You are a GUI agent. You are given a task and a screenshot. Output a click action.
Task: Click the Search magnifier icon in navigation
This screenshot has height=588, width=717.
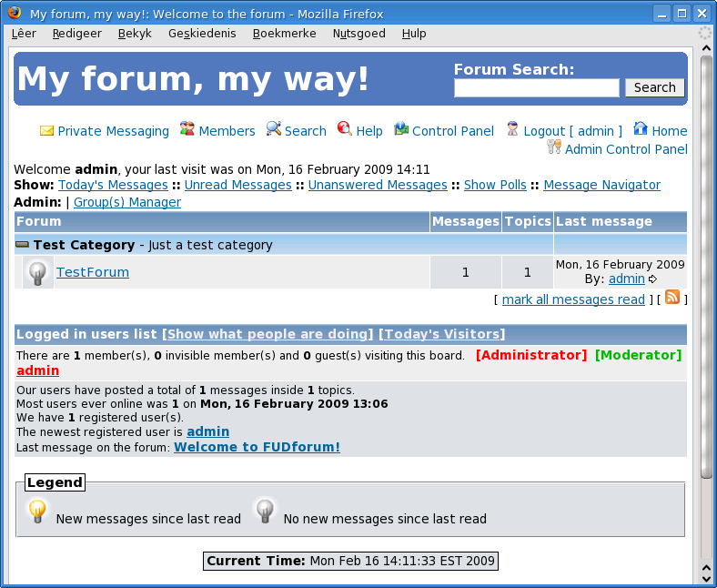(273, 129)
